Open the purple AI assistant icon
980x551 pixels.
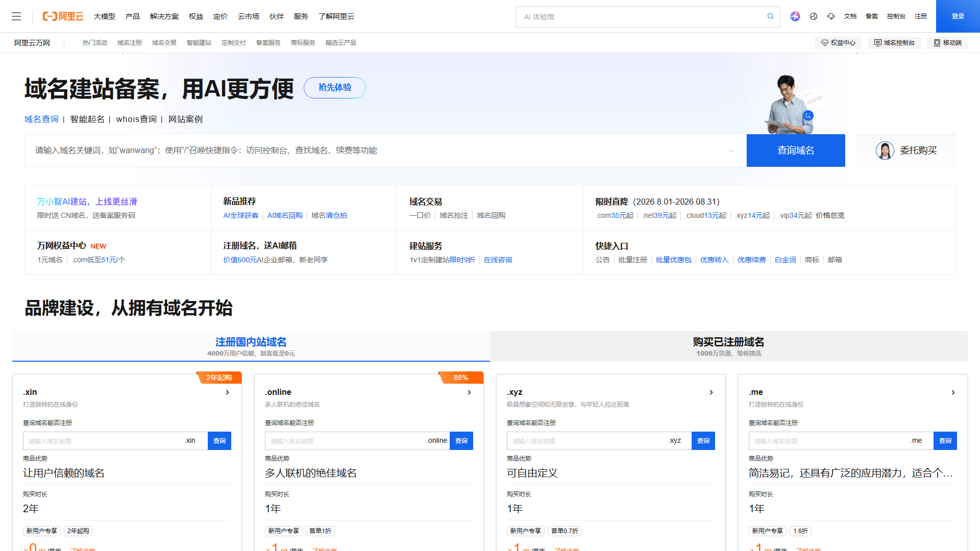point(795,16)
